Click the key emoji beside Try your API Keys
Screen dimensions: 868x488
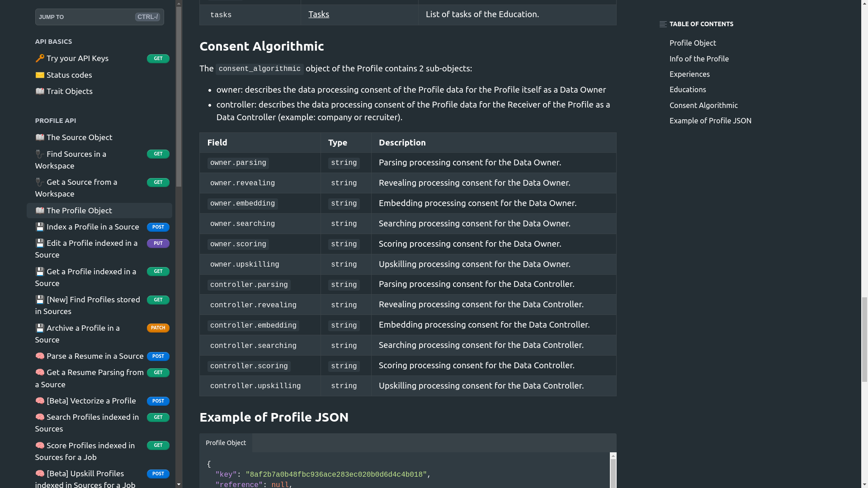tap(40, 58)
